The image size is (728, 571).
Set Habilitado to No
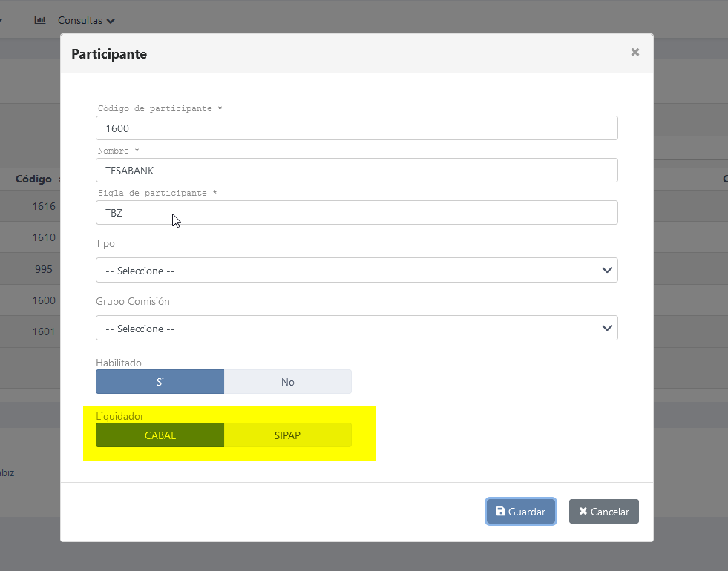click(287, 382)
